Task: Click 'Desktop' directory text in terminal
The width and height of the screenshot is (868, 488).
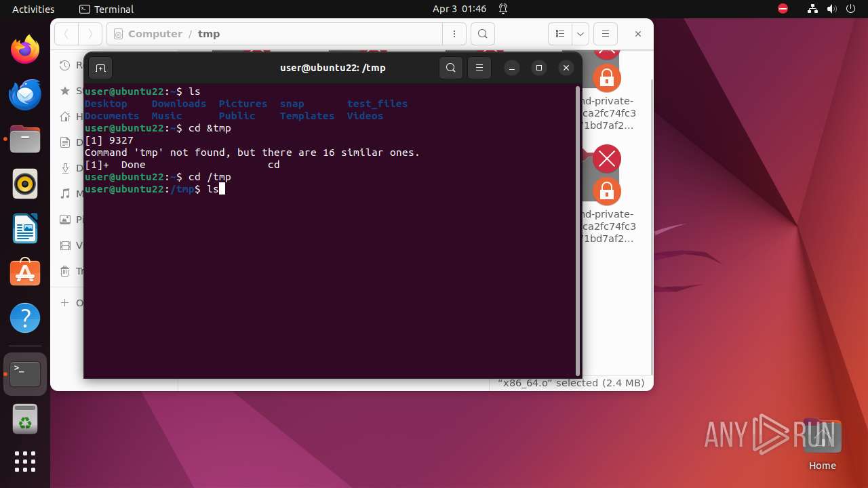Action: [x=106, y=104]
